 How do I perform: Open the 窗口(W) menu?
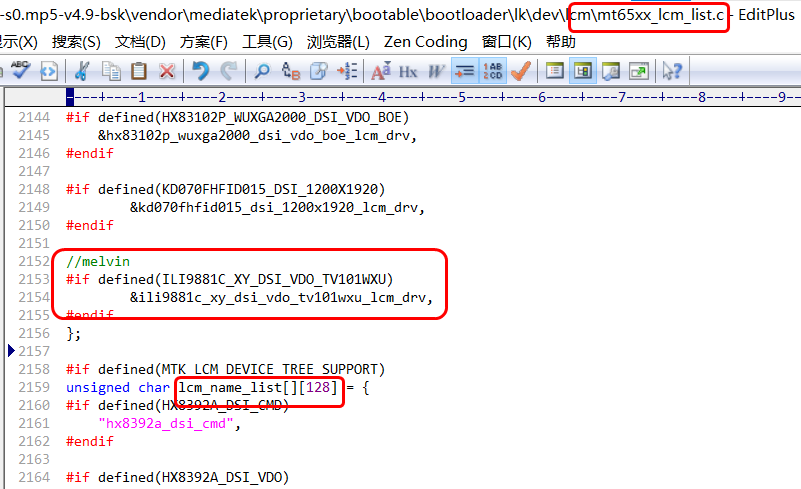pos(506,42)
